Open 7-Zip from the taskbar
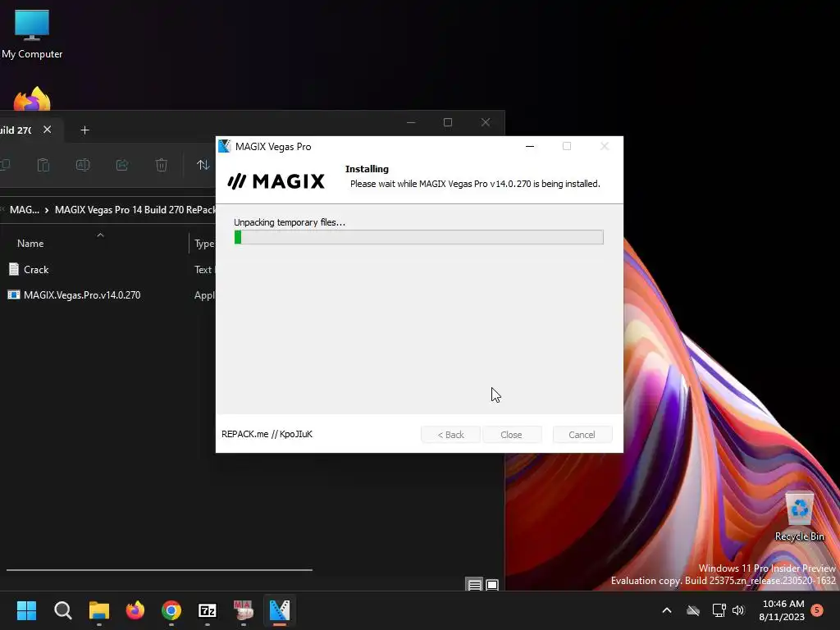The height and width of the screenshot is (630, 840). tap(208, 610)
